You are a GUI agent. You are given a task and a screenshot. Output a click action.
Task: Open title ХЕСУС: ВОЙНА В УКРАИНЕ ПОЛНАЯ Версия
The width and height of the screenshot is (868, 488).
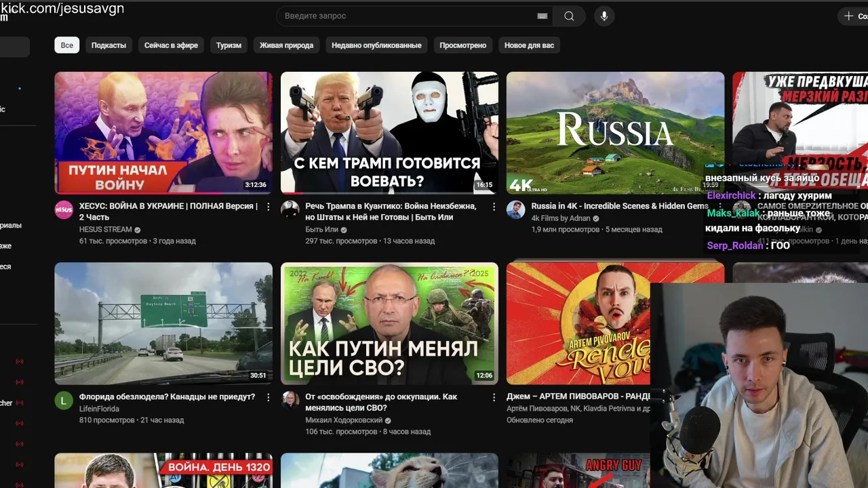pos(168,211)
